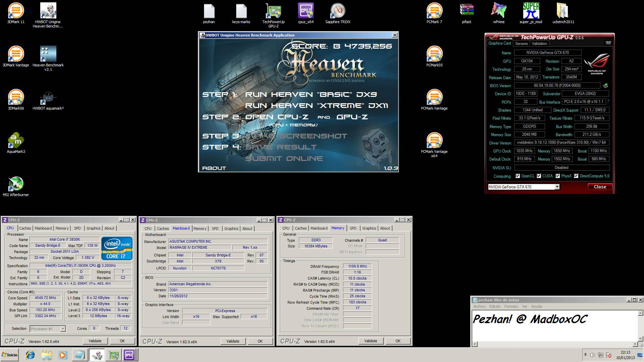Click the Notepad text area

click(555, 326)
